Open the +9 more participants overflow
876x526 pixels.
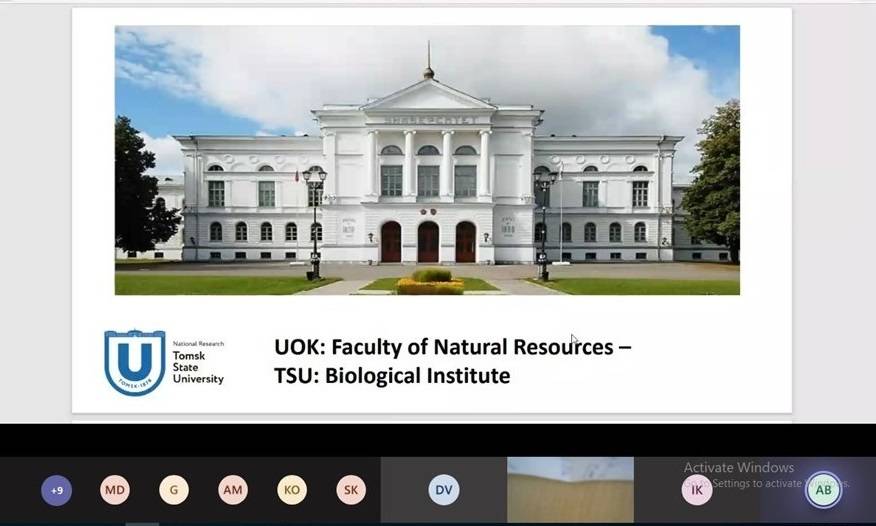coord(56,490)
